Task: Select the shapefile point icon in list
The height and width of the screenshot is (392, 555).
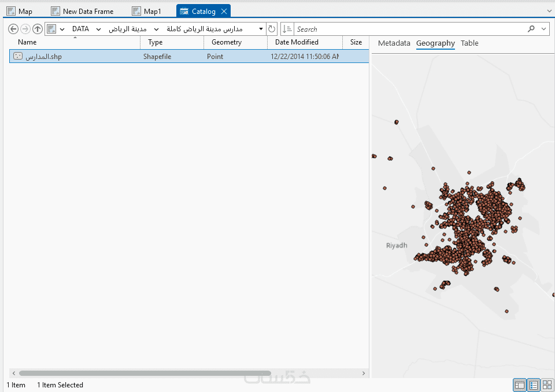Action: [x=18, y=56]
